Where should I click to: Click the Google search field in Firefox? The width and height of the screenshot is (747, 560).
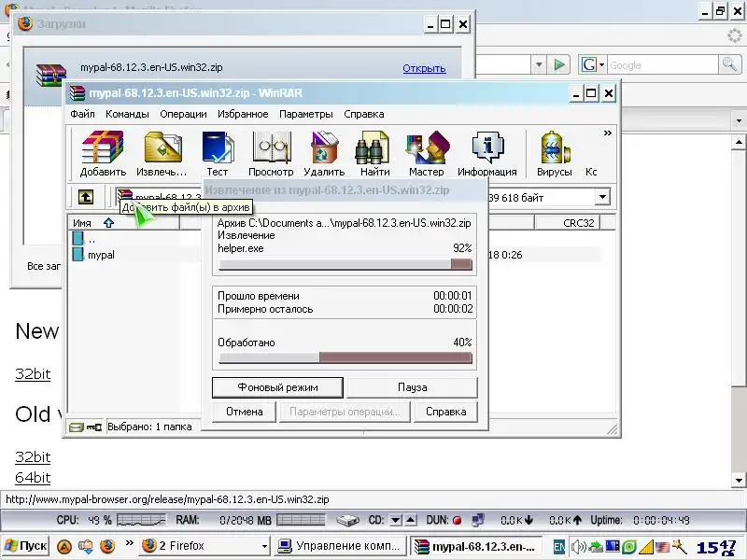[662, 65]
